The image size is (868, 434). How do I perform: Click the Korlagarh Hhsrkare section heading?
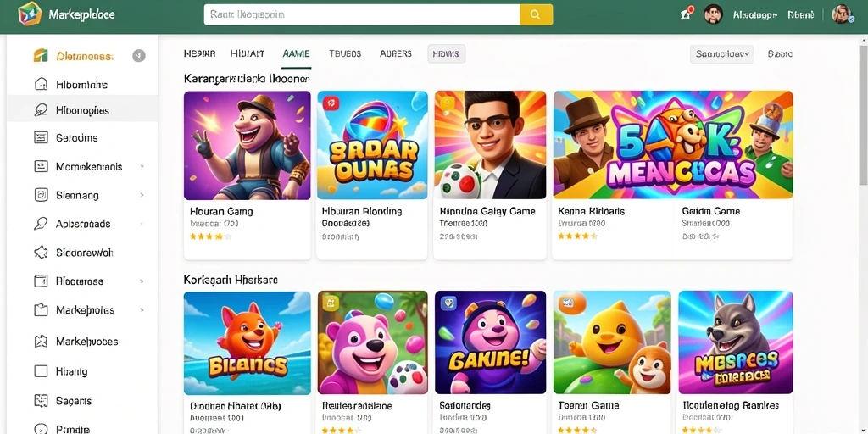coord(231,280)
